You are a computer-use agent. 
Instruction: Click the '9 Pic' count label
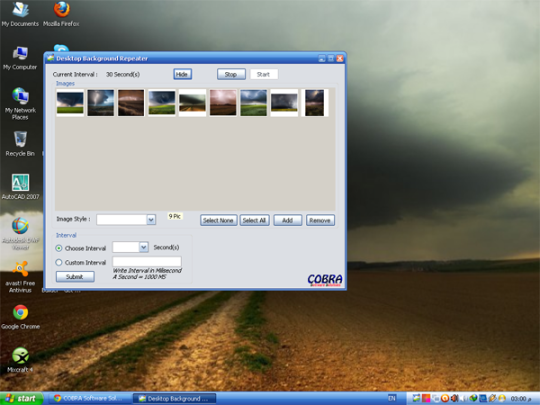pos(175,216)
